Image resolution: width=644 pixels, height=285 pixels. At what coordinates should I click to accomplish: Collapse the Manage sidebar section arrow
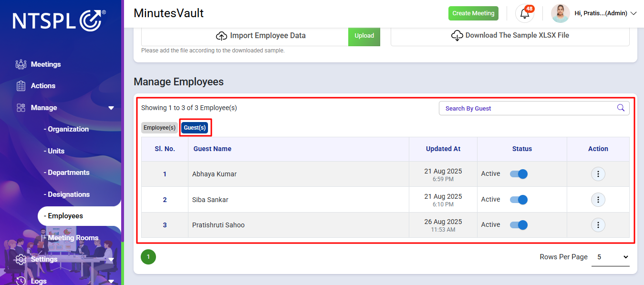coord(111,108)
